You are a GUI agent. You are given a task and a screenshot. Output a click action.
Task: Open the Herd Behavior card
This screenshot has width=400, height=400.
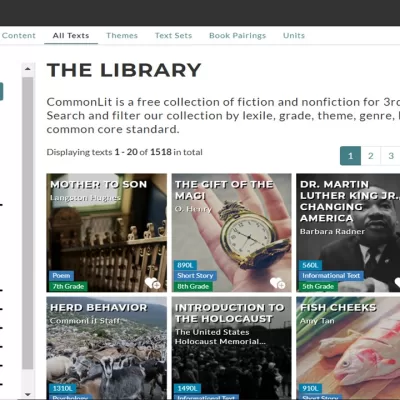[106, 348]
